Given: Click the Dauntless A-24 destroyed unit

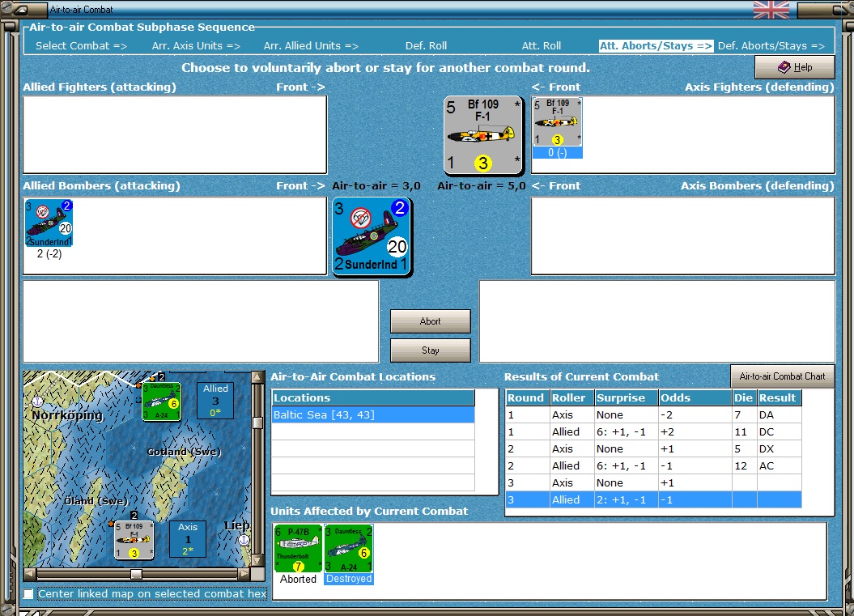Looking at the screenshot, I should click(349, 548).
